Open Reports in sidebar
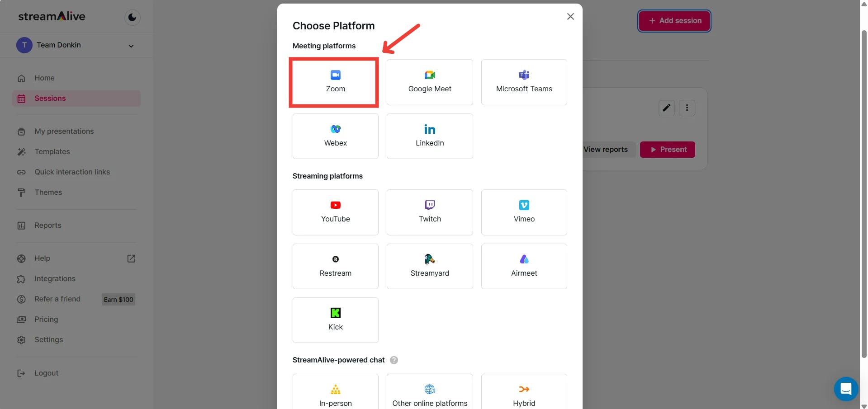 (76, 226)
